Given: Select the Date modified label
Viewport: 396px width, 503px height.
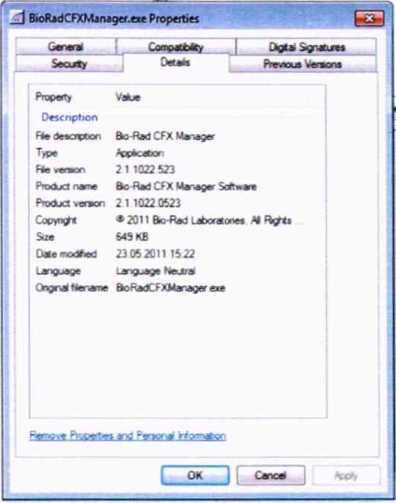Looking at the screenshot, I should point(66,254).
